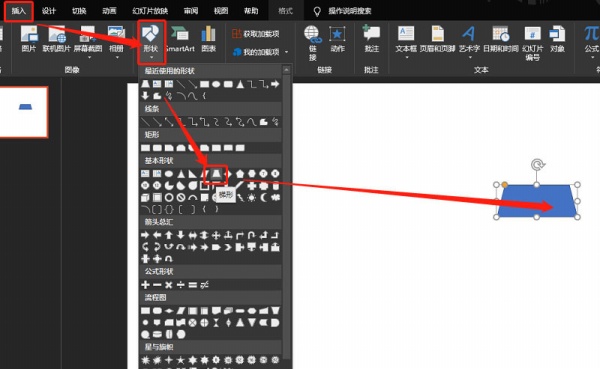Click the 图片 picture insert icon
600x369 pixels.
point(29,39)
